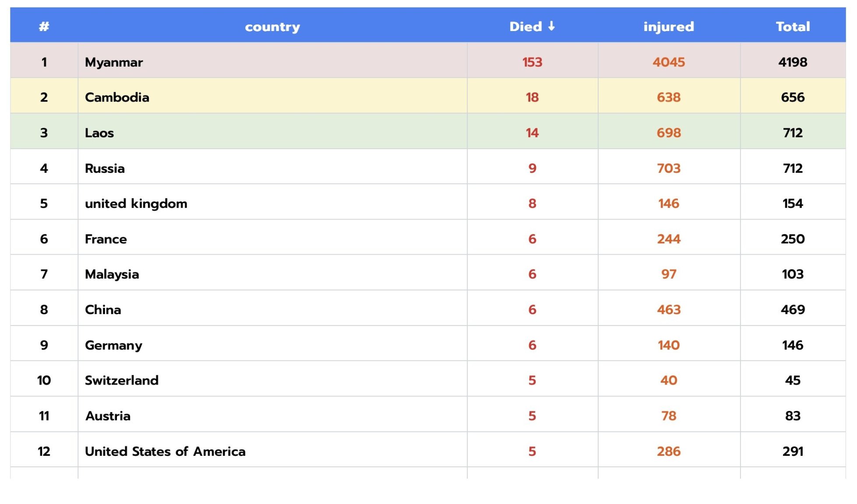Click China's total value 469

[x=793, y=309]
